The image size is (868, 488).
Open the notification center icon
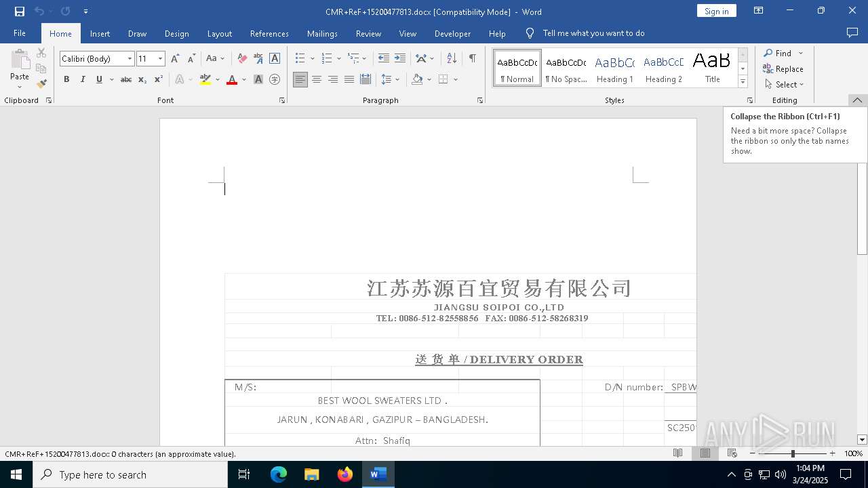846,474
